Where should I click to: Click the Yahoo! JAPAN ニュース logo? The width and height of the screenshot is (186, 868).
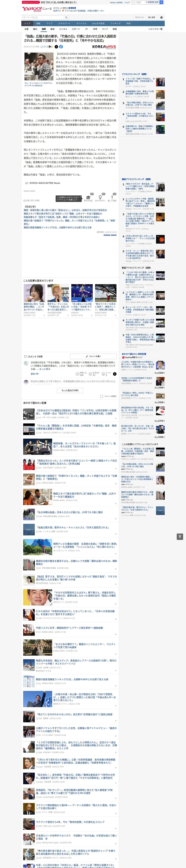coord(37,9)
